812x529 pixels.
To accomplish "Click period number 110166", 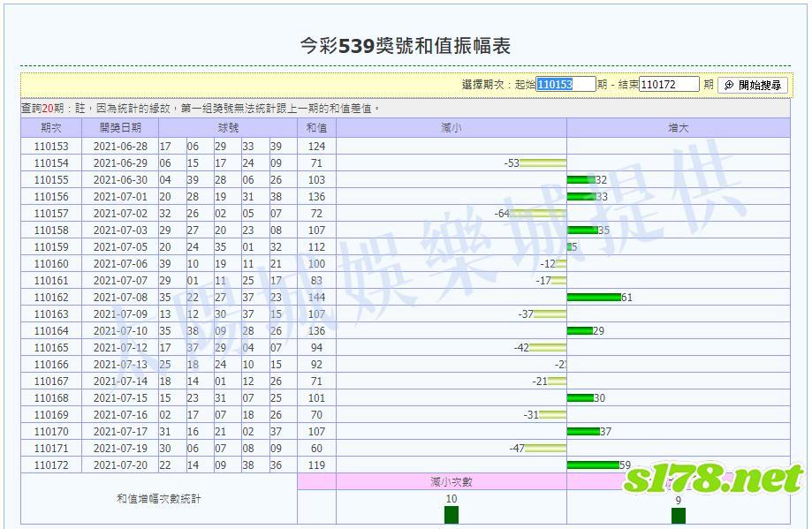I will [51, 365].
